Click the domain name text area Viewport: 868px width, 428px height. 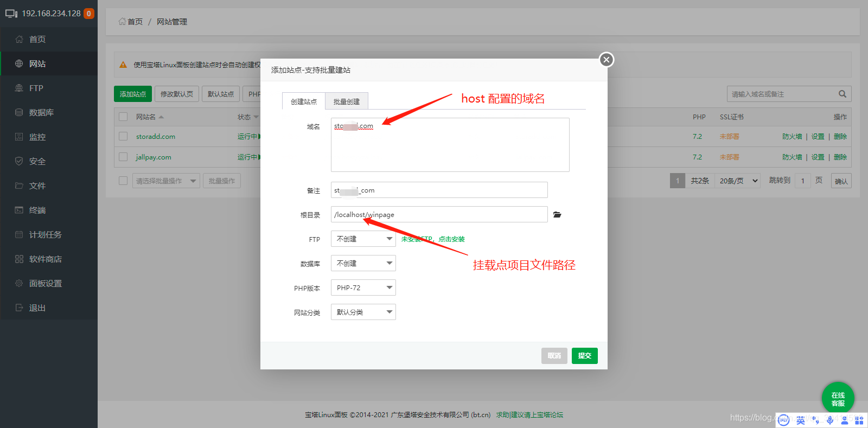coord(450,145)
